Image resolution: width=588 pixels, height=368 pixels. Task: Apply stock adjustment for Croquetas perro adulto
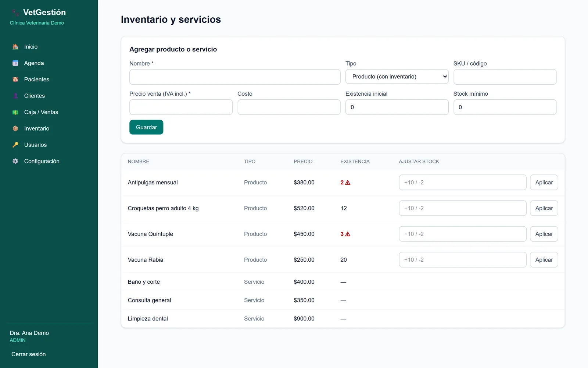click(544, 208)
